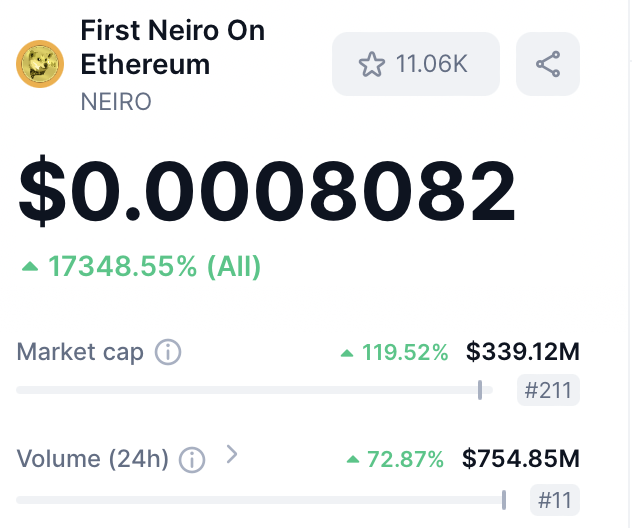632x528 pixels.
Task: Click the Market cap rank slider handle
Action: [x=480, y=390]
